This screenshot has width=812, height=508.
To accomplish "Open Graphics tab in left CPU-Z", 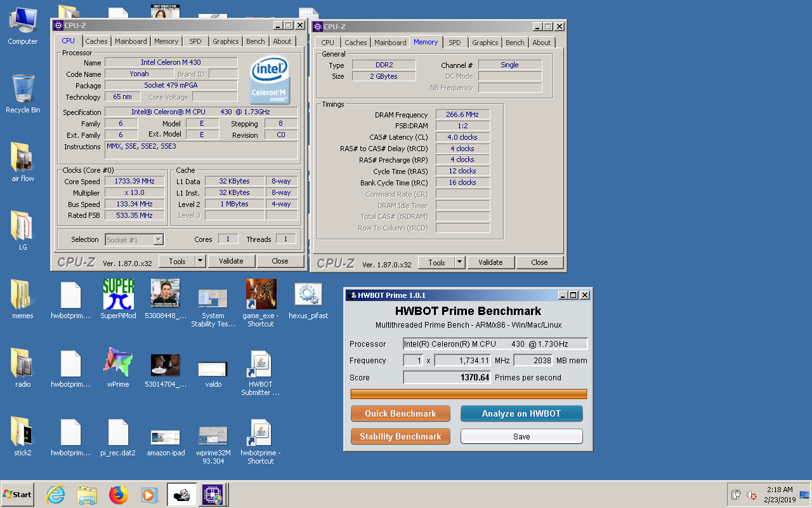I will point(226,41).
